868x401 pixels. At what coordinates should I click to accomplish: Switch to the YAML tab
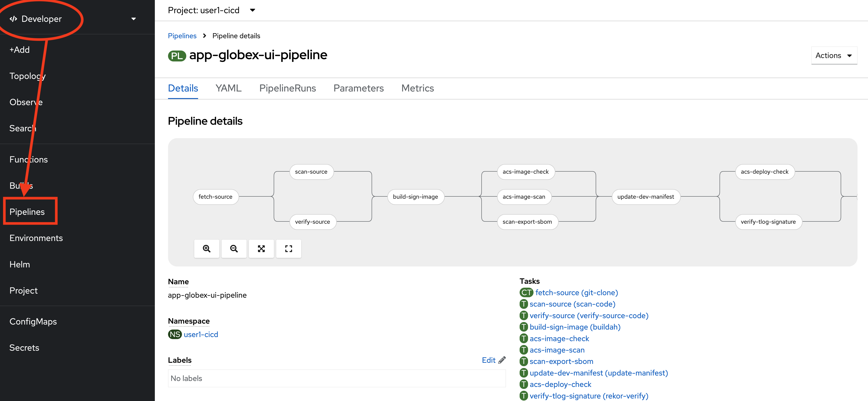coord(228,88)
